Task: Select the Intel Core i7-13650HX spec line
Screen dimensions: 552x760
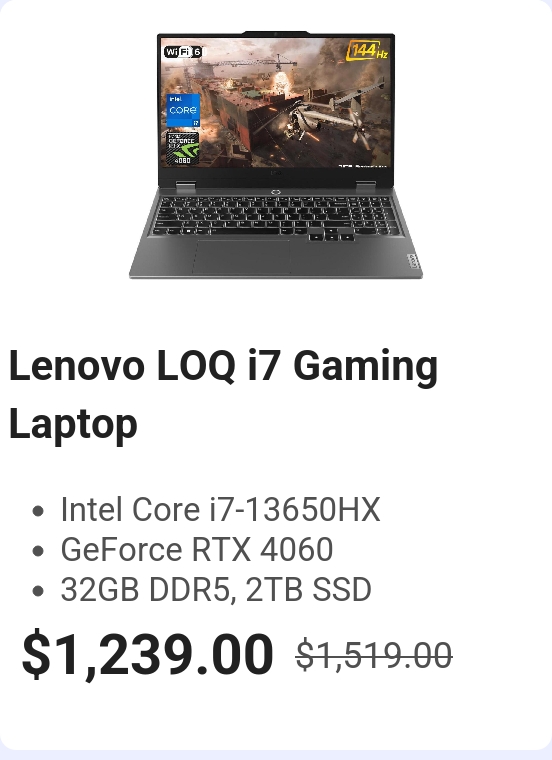Action: 221,509
